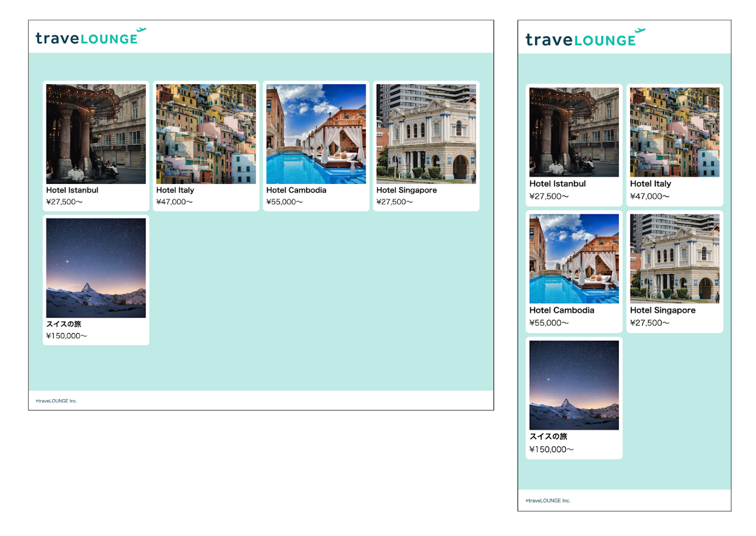Click the traveLOUNGE logo in the narrow mobile layout
756x536 pixels.
tap(584, 38)
